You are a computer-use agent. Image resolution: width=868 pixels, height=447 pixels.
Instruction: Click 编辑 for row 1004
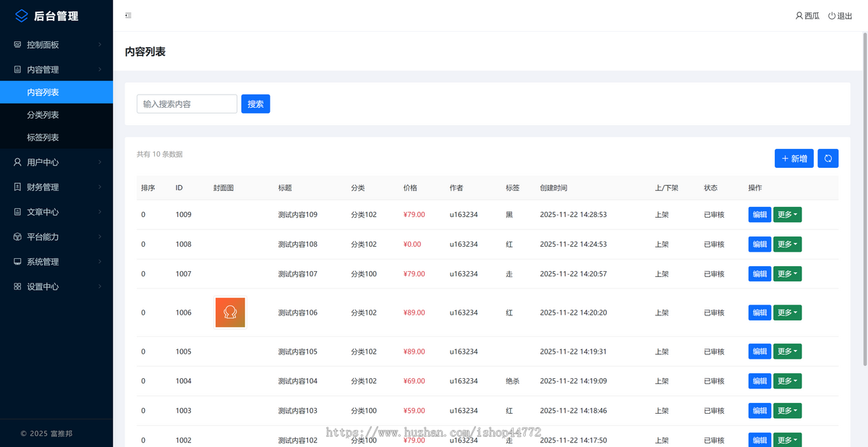[759, 381]
